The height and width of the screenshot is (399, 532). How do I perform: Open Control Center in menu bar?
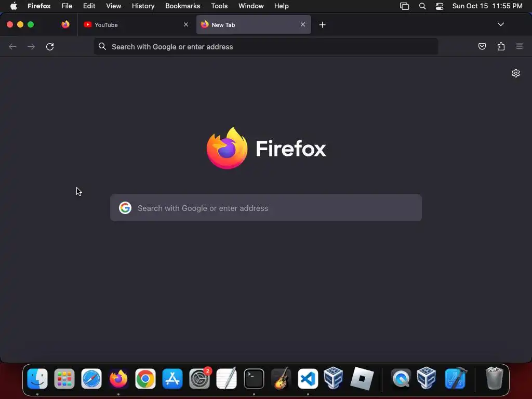click(x=440, y=6)
